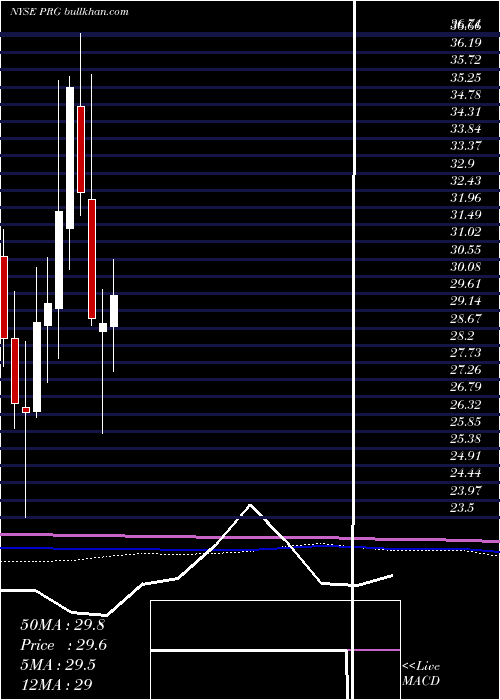Click the 30.08 price level
This screenshot has width=500, height=700.
pyautogui.click(x=466, y=267)
